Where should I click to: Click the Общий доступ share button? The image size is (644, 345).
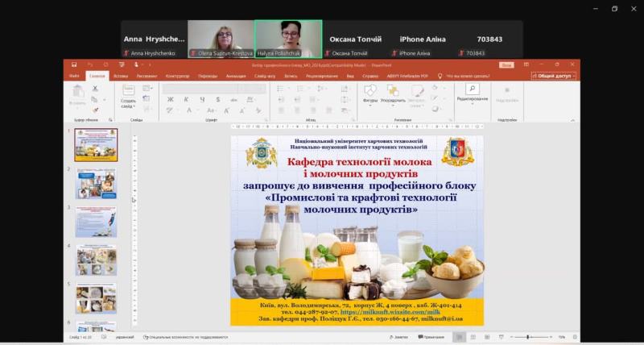point(552,76)
